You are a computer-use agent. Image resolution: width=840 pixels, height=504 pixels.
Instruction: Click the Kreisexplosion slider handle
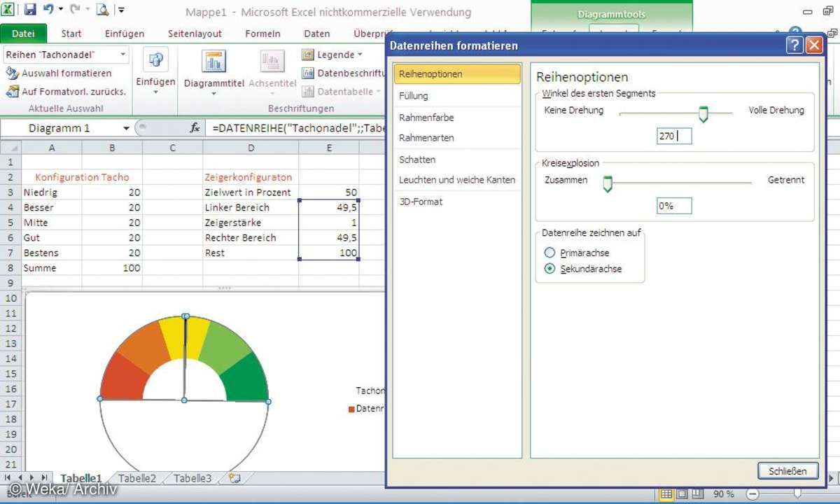pos(608,184)
